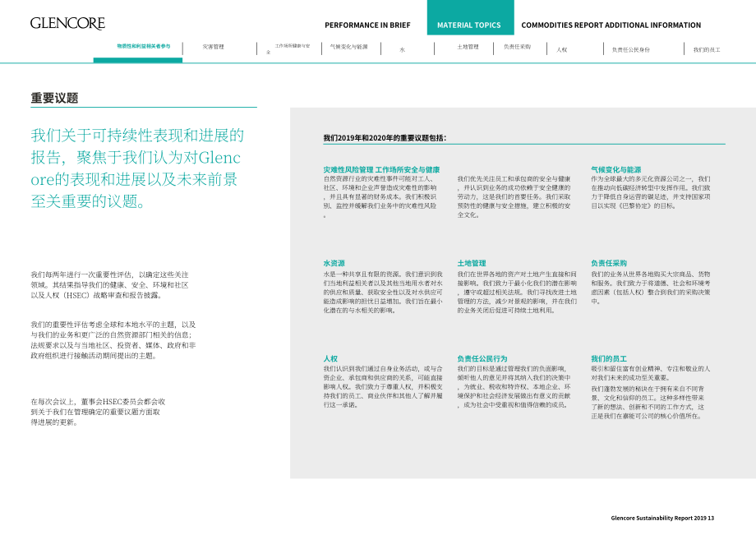
Task: Go to the 灾害管理 section
Action: click(x=213, y=47)
